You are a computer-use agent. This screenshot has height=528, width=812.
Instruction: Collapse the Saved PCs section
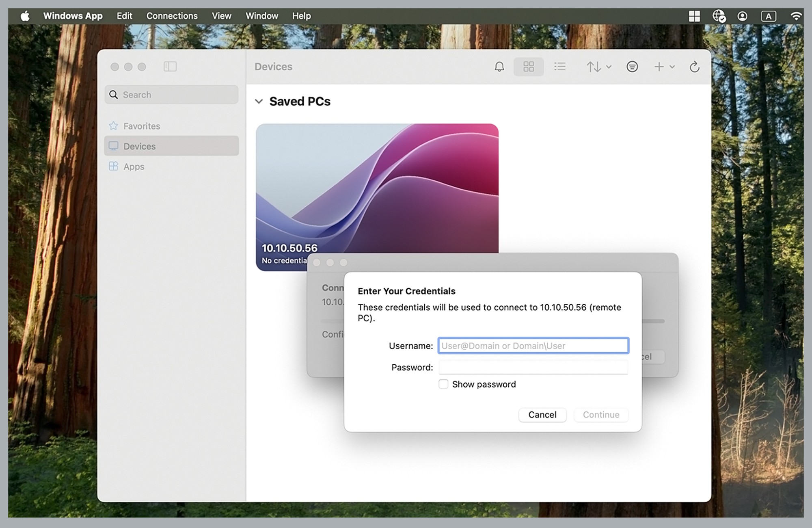coord(259,102)
